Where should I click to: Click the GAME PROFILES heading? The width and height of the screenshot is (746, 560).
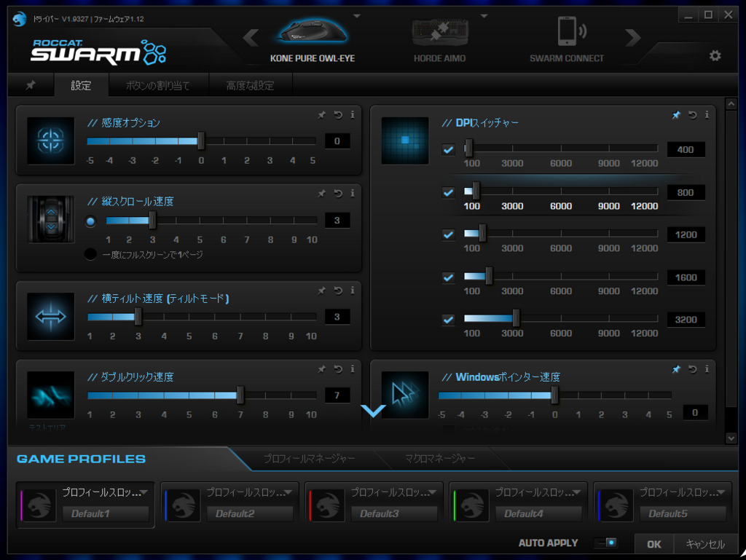(82, 459)
